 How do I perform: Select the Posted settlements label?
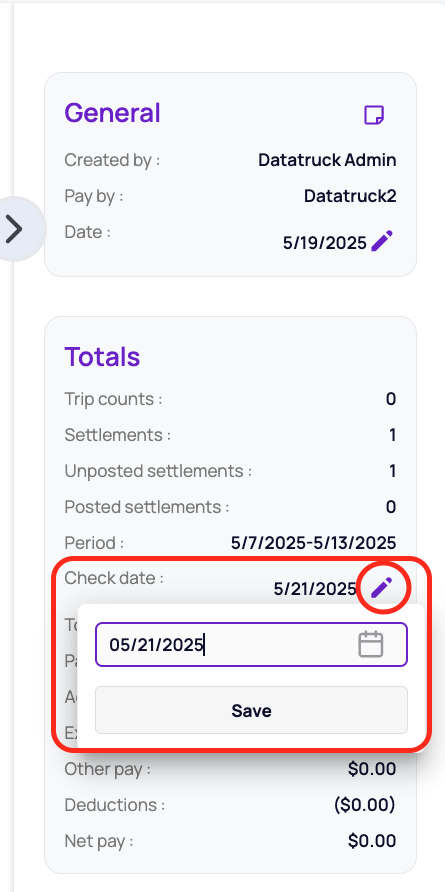(147, 507)
